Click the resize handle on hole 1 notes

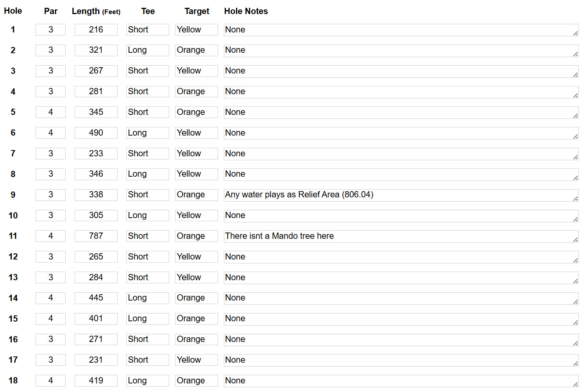point(576,34)
